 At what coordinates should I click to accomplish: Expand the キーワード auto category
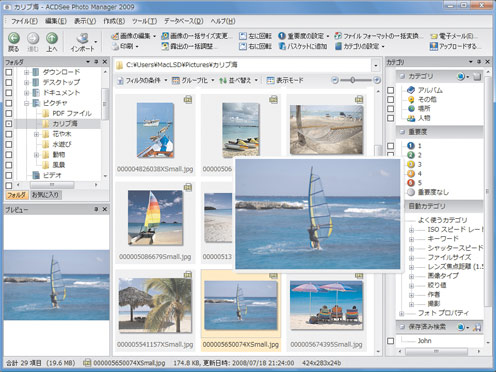coord(411,239)
